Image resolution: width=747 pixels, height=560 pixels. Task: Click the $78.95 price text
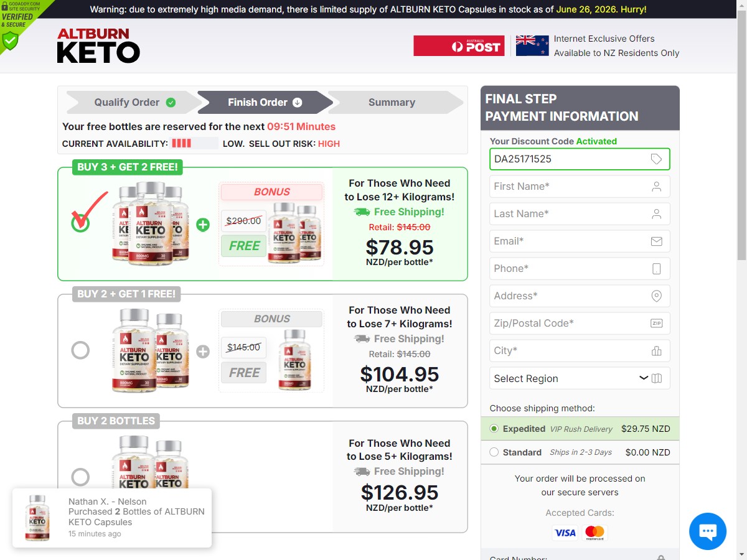point(400,247)
